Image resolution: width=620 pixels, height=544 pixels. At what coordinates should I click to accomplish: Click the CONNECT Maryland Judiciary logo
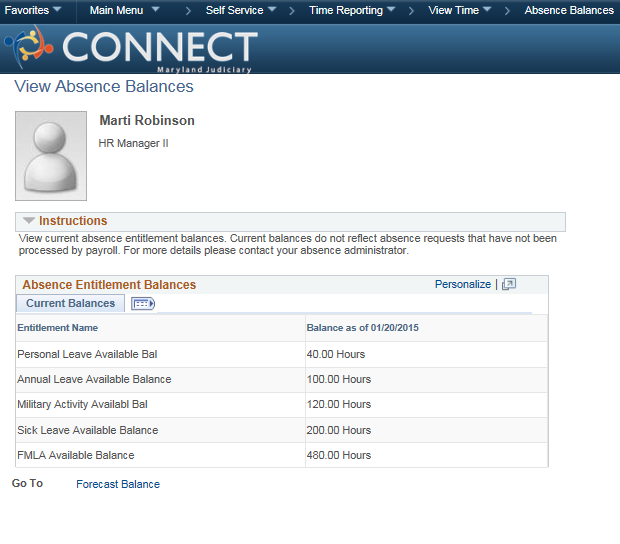click(130, 49)
